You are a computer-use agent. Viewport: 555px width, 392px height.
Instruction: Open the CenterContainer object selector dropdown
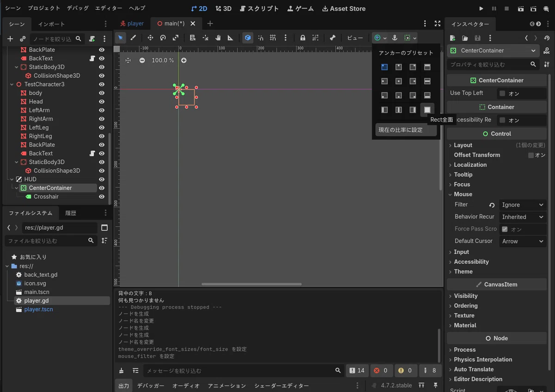(493, 50)
